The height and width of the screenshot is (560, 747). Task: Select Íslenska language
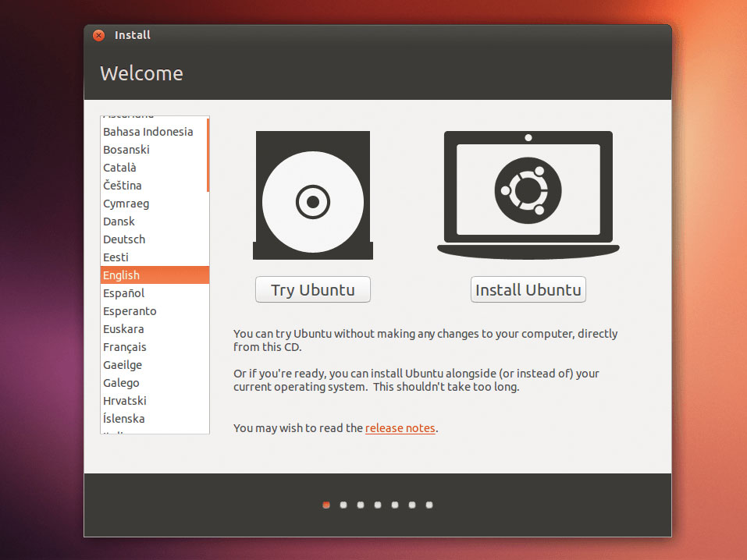click(x=155, y=419)
